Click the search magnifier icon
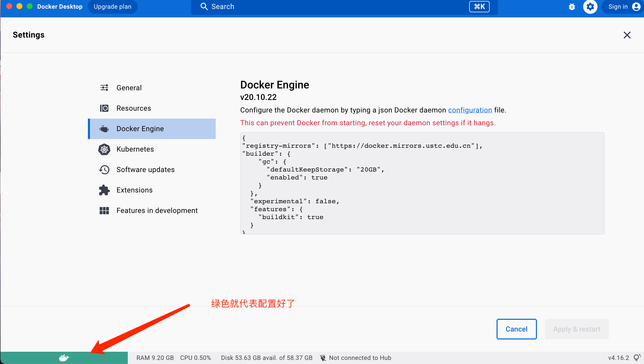 pyautogui.click(x=204, y=6)
